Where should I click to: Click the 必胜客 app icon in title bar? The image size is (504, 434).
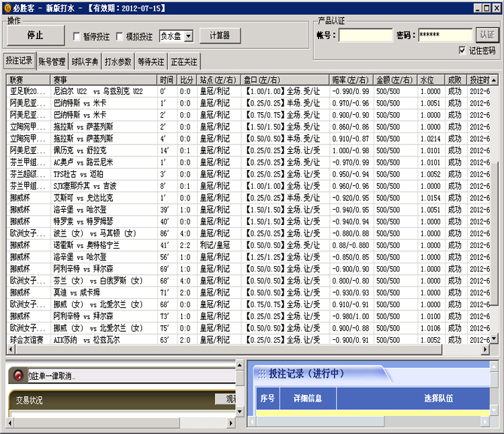click(7, 7)
